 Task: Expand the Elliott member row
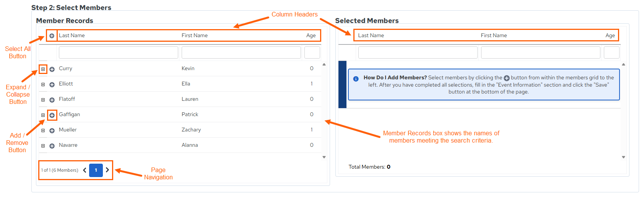pyautogui.click(x=43, y=85)
